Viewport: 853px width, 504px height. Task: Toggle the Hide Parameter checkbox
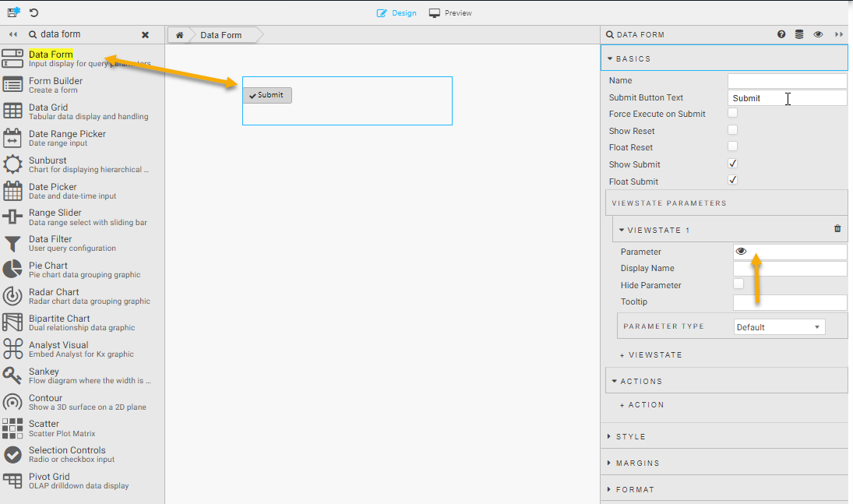coord(738,284)
